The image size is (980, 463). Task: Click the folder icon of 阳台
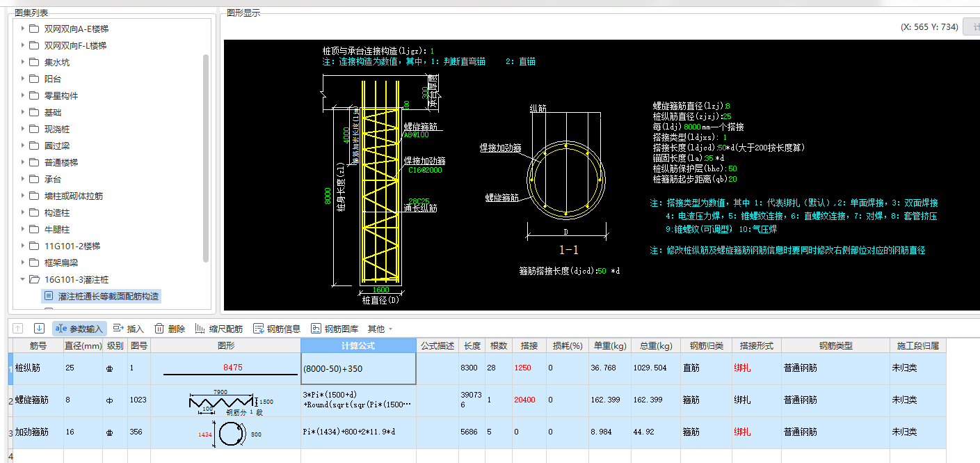click(x=34, y=79)
